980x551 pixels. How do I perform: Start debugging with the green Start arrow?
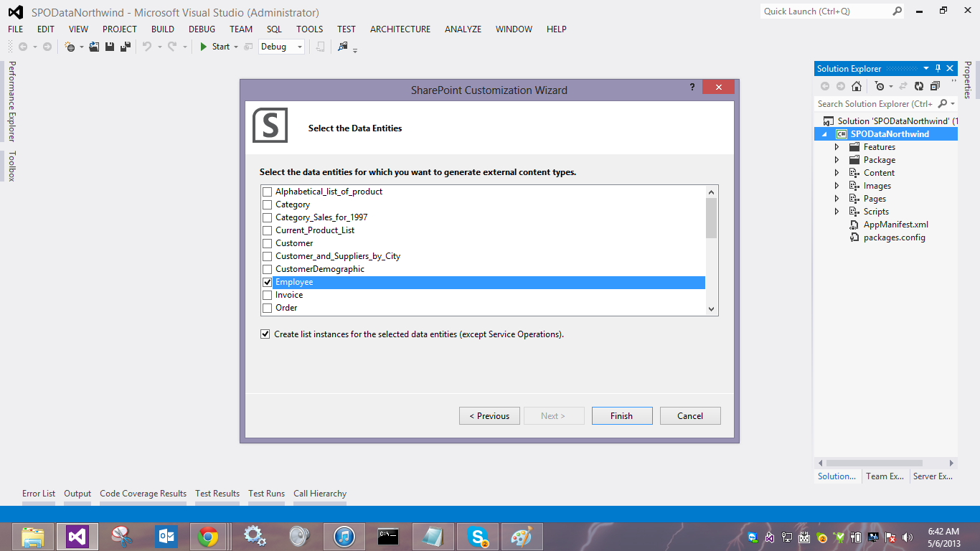click(x=204, y=47)
